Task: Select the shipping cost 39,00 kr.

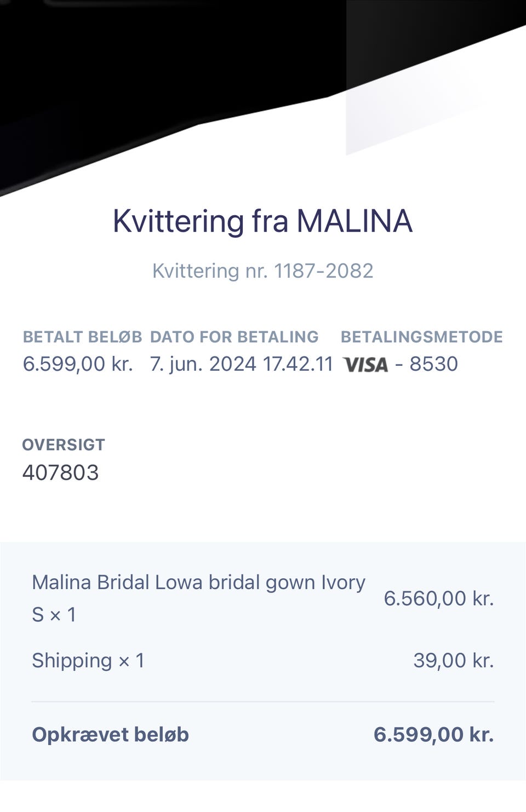Action: click(x=453, y=661)
